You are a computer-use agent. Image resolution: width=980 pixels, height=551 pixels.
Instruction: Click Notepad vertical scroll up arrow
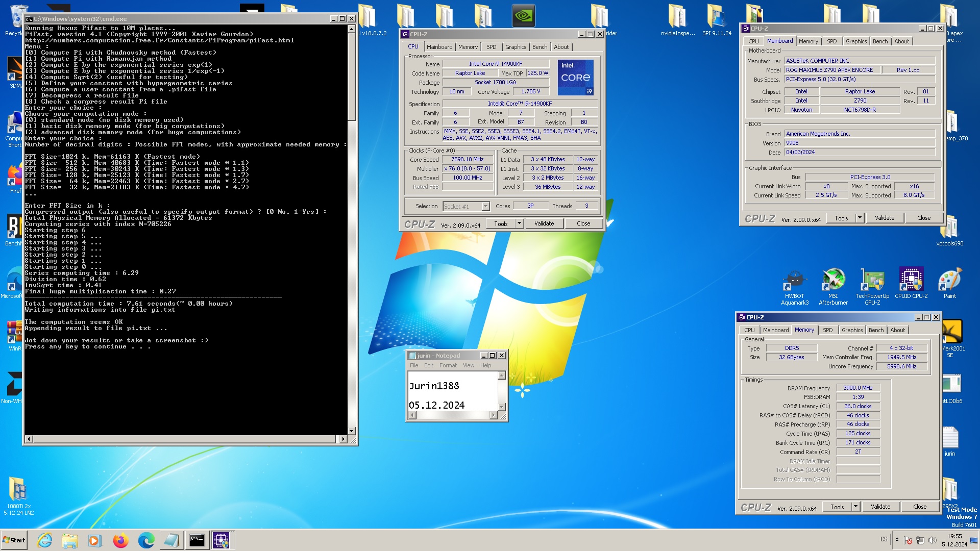tap(501, 375)
